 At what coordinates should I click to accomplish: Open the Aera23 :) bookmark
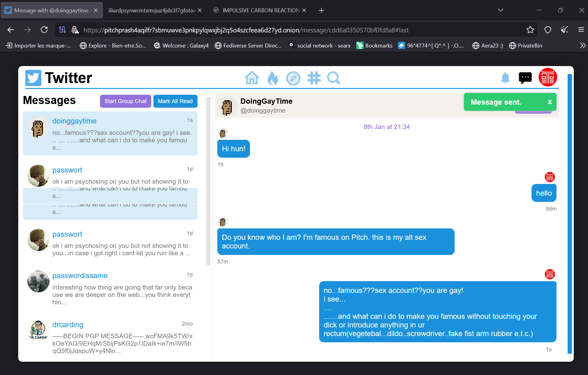[488, 46]
